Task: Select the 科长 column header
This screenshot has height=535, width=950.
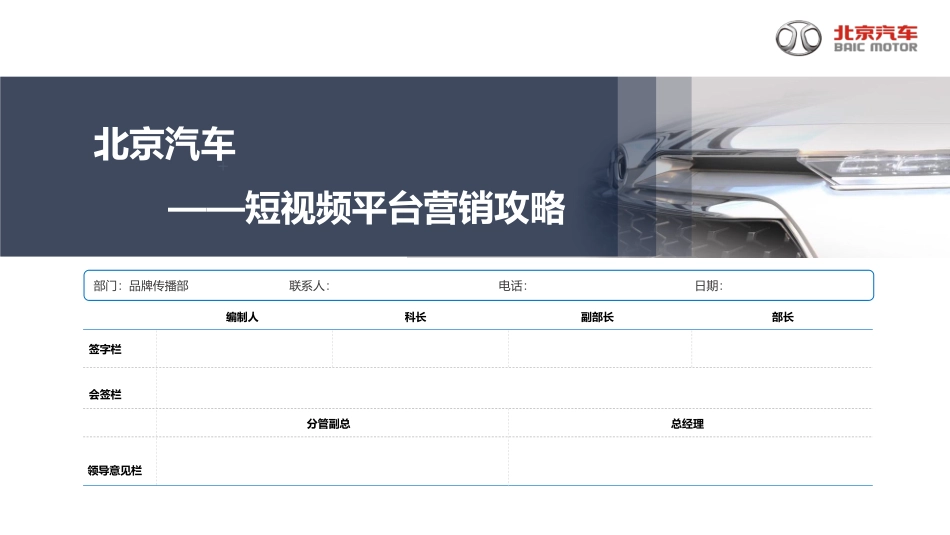Action: [x=415, y=317]
